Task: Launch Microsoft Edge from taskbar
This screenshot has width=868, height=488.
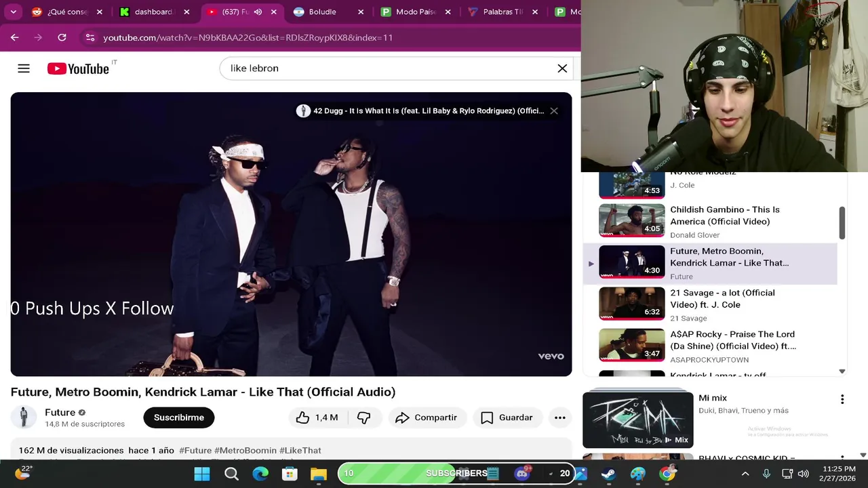Action: [260, 474]
